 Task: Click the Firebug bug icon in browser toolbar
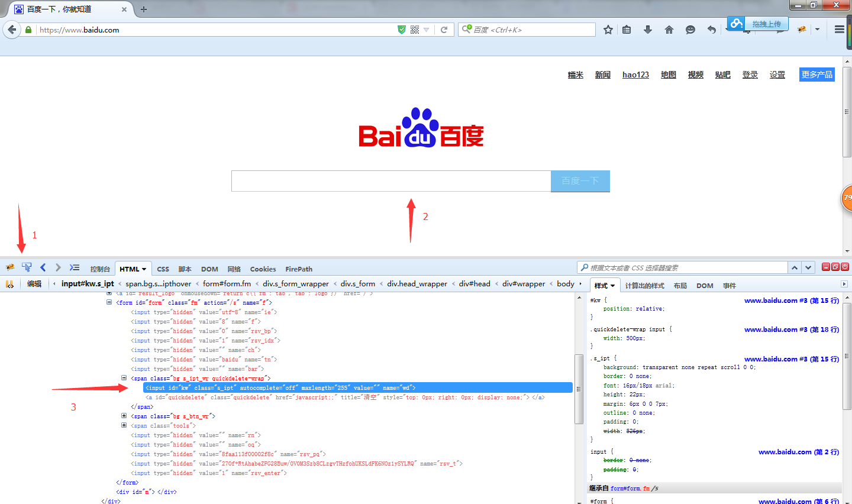(x=802, y=30)
